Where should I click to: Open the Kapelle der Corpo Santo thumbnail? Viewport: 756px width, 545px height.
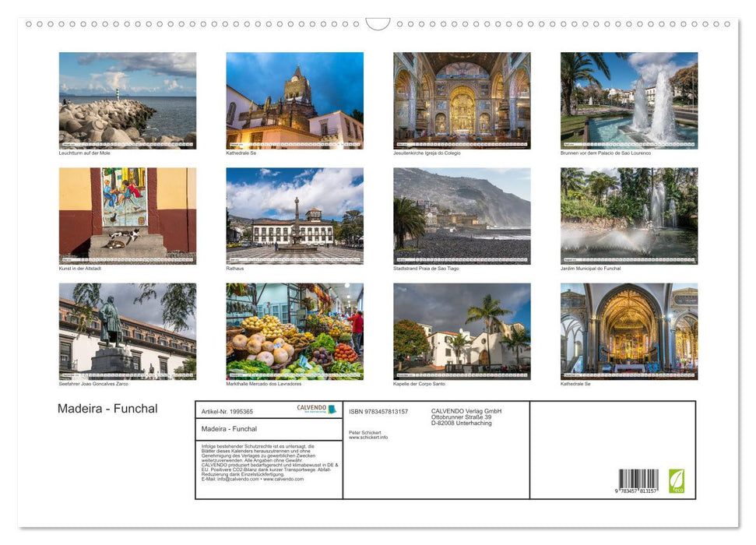[461, 331]
